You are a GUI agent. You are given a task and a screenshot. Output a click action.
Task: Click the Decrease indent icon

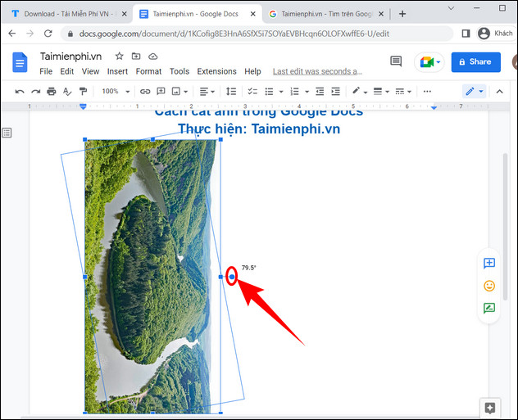click(x=320, y=92)
